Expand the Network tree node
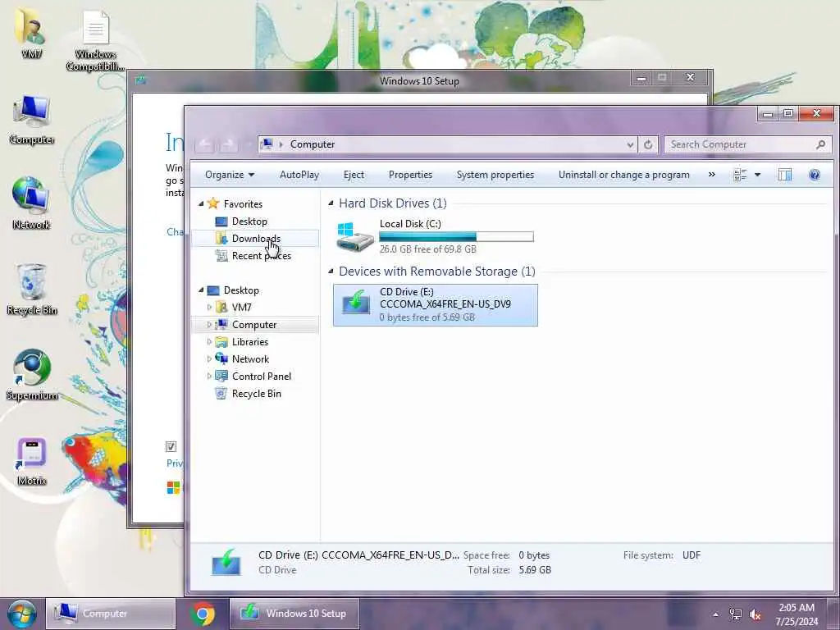The width and height of the screenshot is (840, 630). click(209, 359)
